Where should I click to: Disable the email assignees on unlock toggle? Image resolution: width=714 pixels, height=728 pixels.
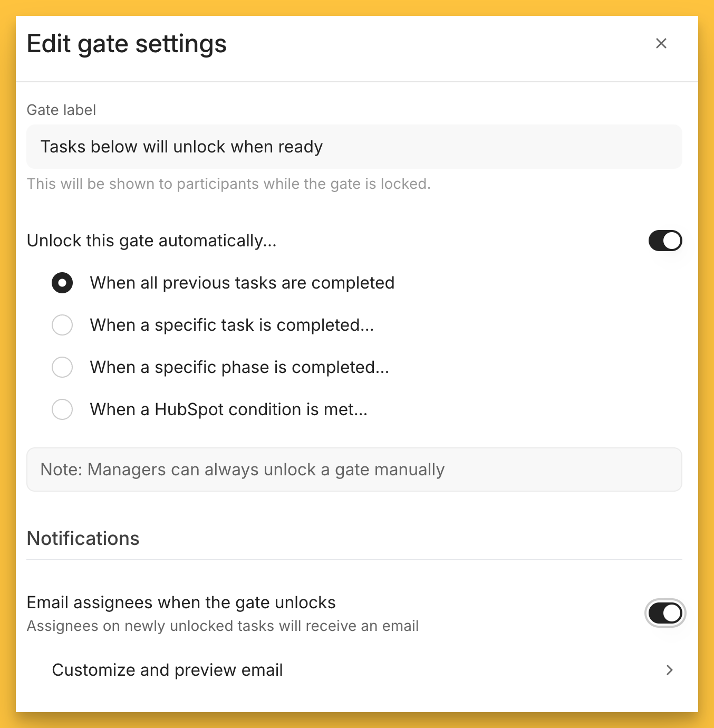[664, 613]
